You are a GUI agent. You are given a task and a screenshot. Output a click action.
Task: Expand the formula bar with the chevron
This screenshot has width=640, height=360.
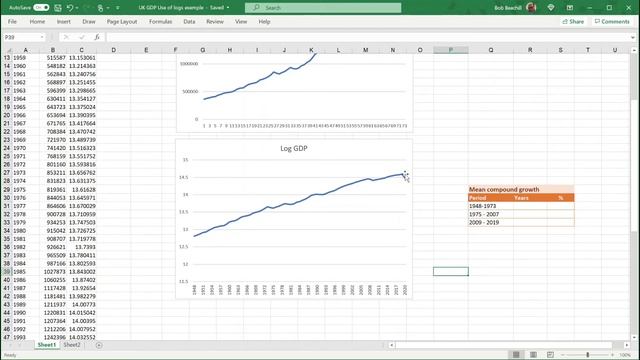point(633,37)
